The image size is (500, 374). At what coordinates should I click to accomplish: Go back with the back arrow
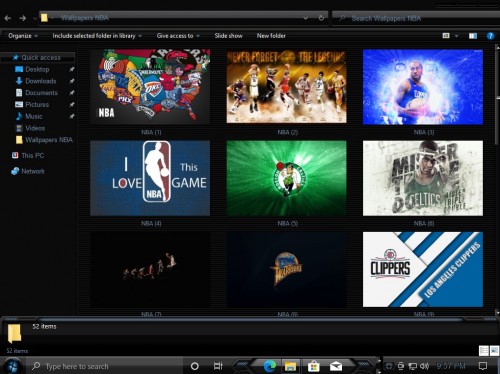8,18
